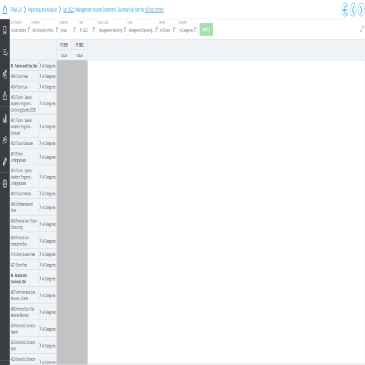This screenshot has width=365, height=365.
Task: Click the bar chart sidebar icon
Action: (5, 118)
